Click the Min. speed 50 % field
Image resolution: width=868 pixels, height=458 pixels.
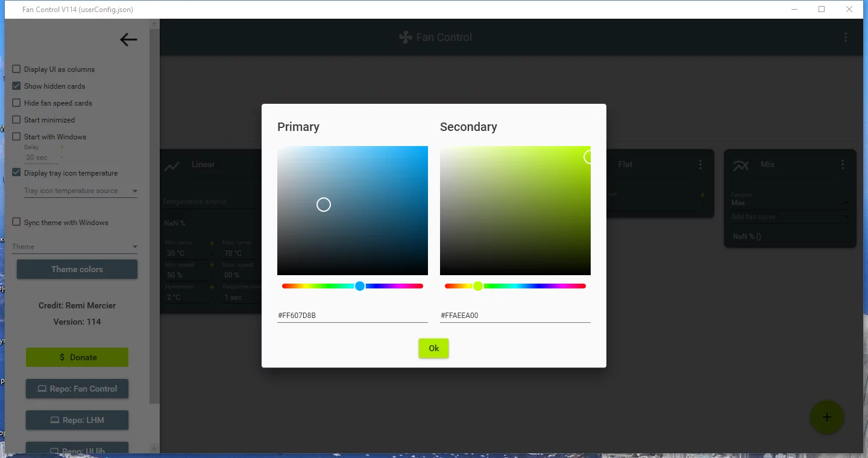pyautogui.click(x=185, y=275)
